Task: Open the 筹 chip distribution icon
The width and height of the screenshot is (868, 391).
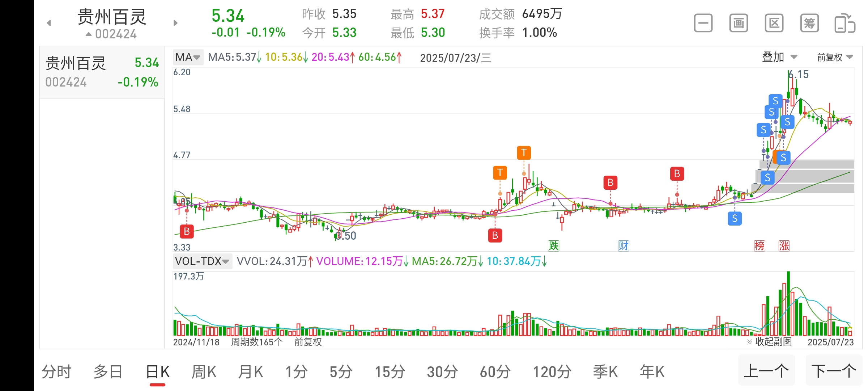Action: [809, 24]
